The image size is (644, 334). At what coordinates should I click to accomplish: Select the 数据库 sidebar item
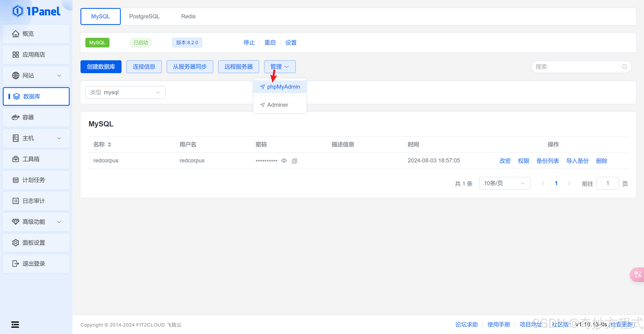[36, 96]
